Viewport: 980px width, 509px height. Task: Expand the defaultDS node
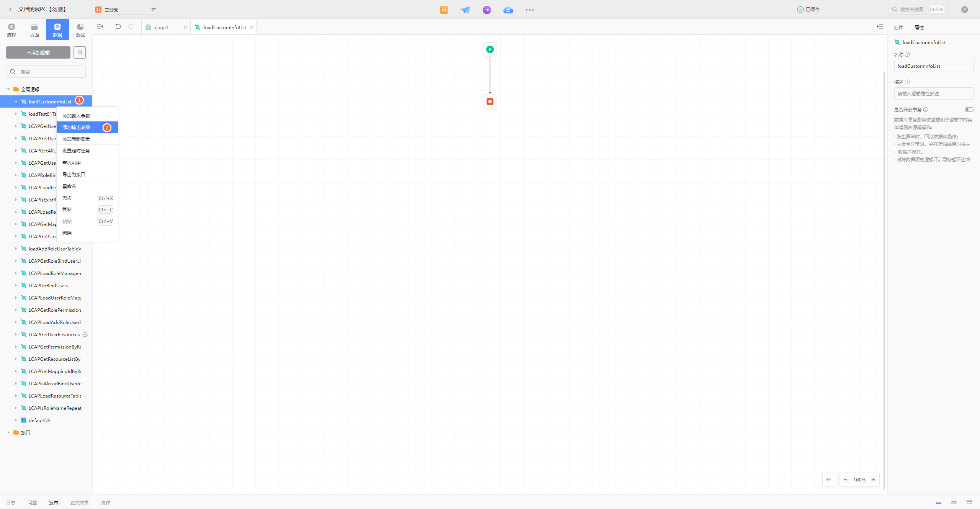click(16, 420)
